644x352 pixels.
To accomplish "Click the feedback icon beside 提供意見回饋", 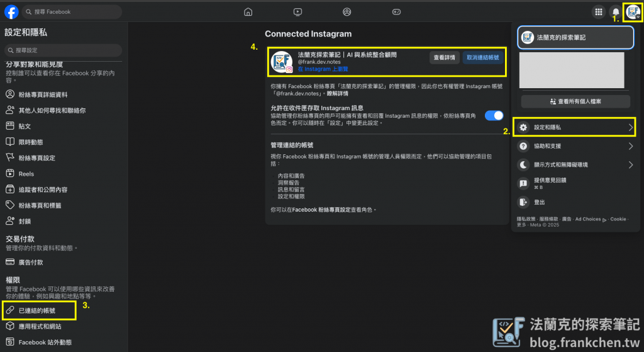I will coord(523,183).
